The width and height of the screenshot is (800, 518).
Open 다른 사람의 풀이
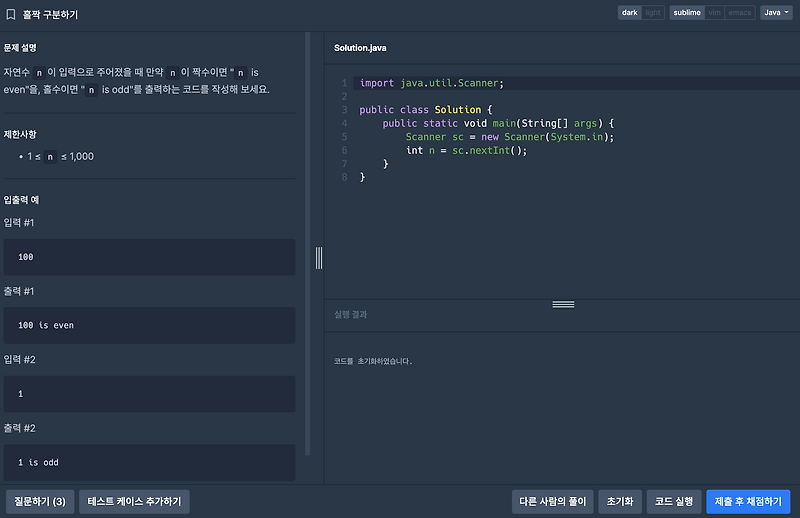point(553,502)
